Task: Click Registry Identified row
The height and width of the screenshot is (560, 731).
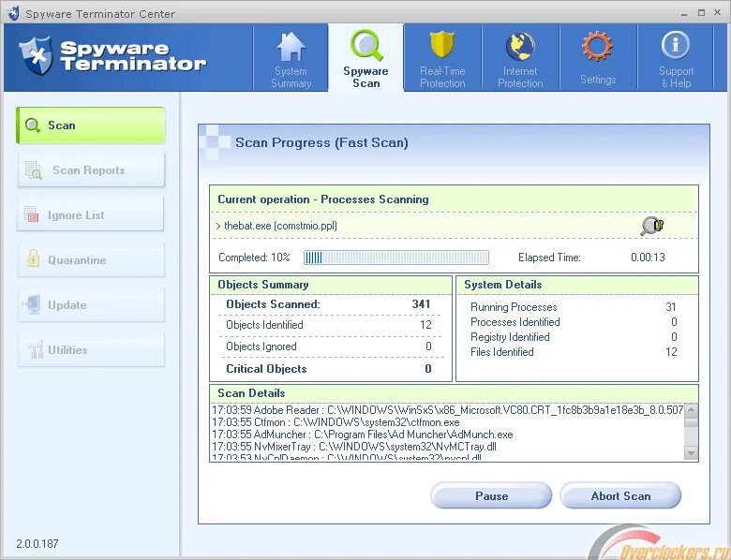Action: pyautogui.click(x=574, y=337)
